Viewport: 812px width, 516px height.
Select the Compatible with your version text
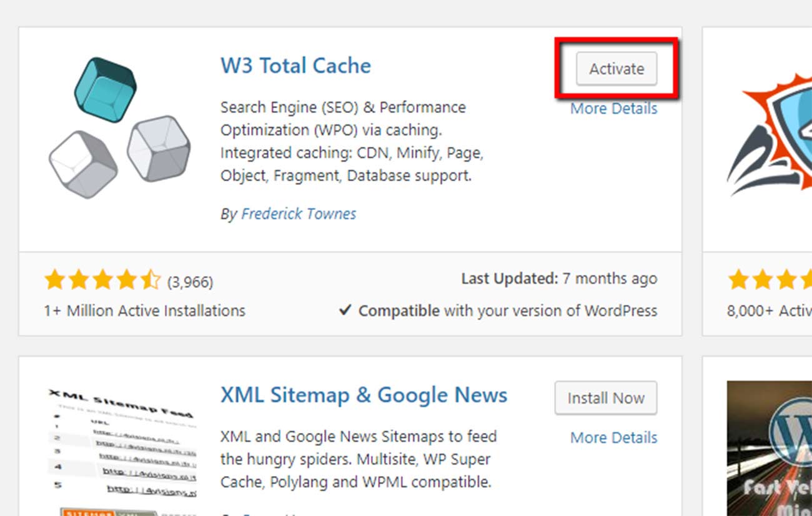point(498,310)
